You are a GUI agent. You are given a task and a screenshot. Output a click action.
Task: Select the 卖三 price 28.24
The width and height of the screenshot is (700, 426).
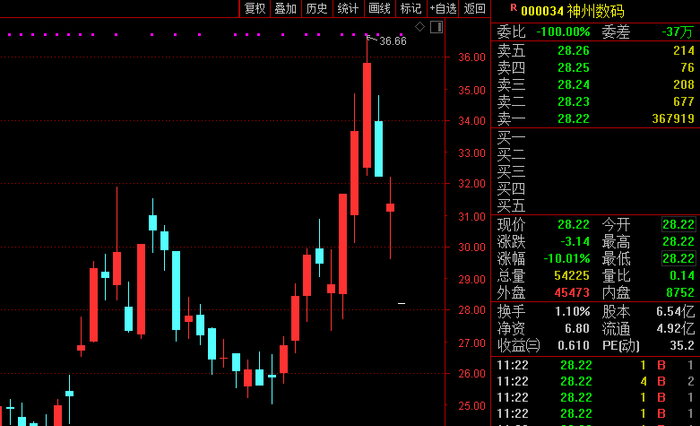(574, 84)
